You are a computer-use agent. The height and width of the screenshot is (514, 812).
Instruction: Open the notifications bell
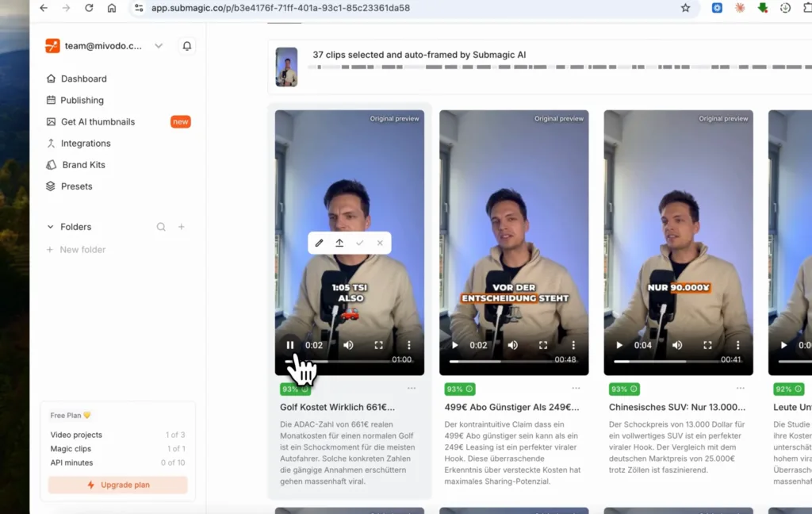point(187,45)
